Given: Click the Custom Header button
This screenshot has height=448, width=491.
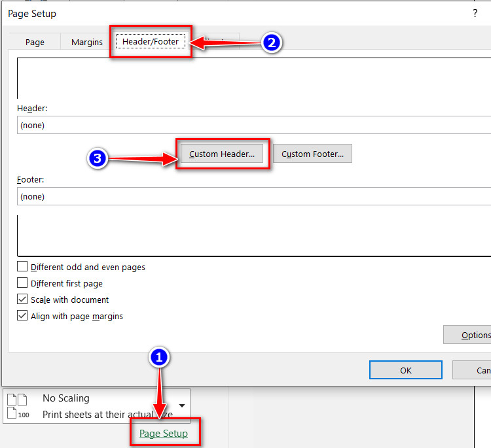Looking at the screenshot, I should pyautogui.click(x=222, y=154).
